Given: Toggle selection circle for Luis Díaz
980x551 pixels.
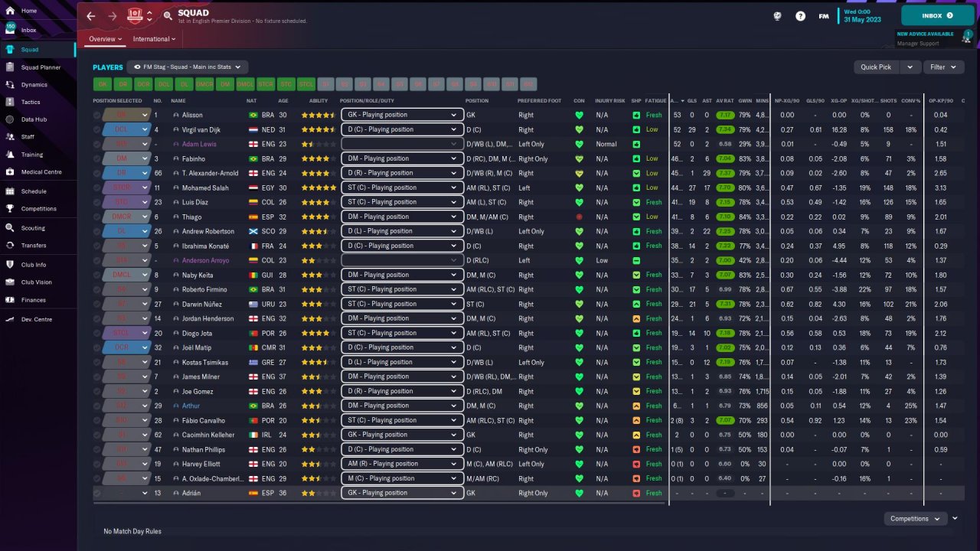Looking at the screenshot, I should [97, 202].
